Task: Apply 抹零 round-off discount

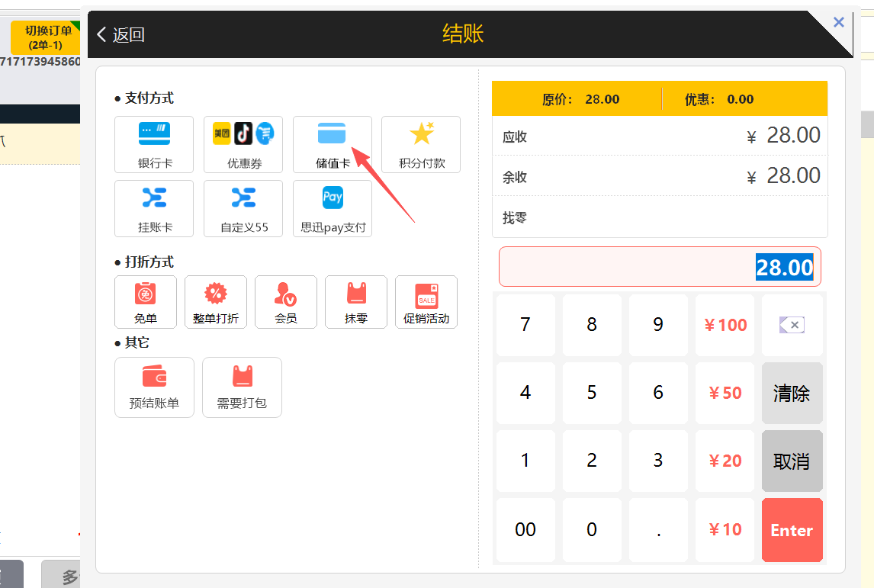Action: (x=355, y=302)
